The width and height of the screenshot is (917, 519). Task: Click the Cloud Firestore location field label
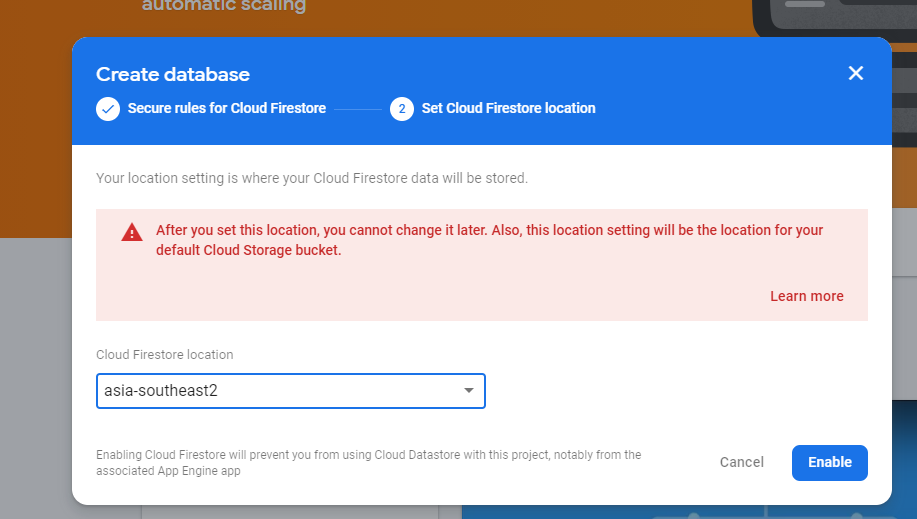[164, 354]
